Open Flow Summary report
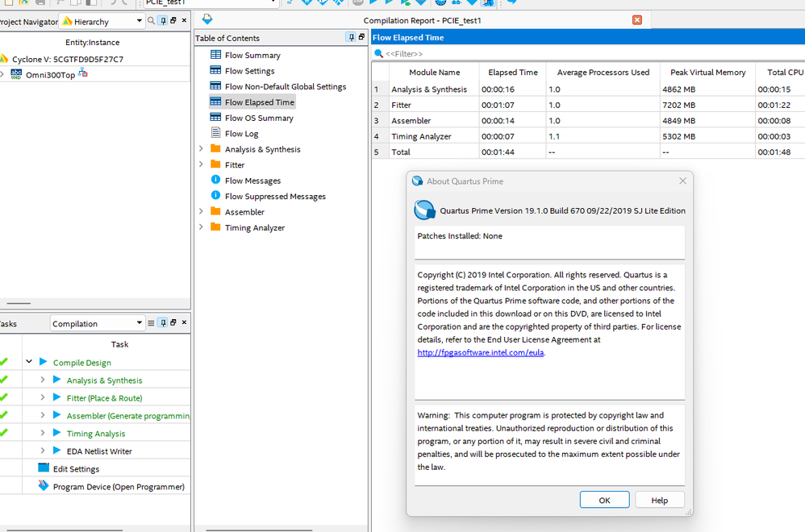Image resolution: width=805 pixels, height=532 pixels. [x=252, y=56]
